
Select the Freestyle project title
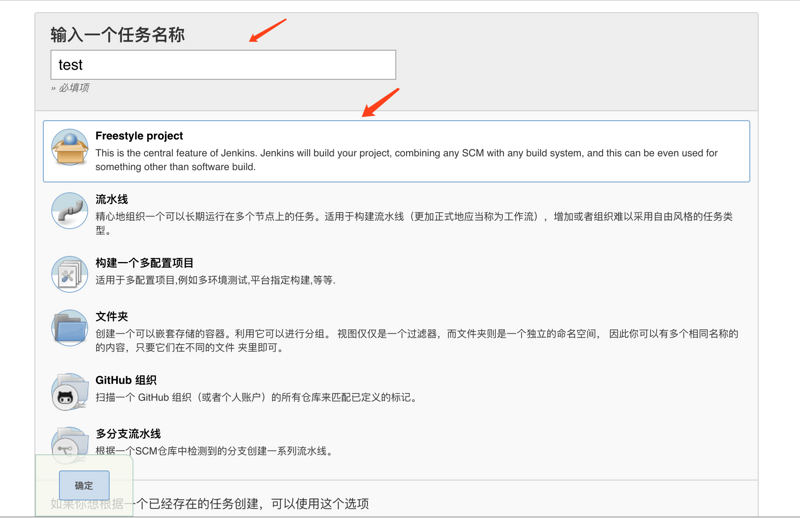tap(139, 136)
